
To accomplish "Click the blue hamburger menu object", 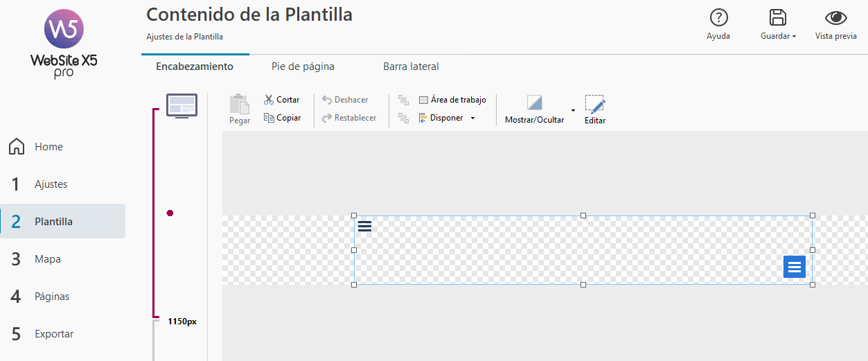I will coord(795,267).
